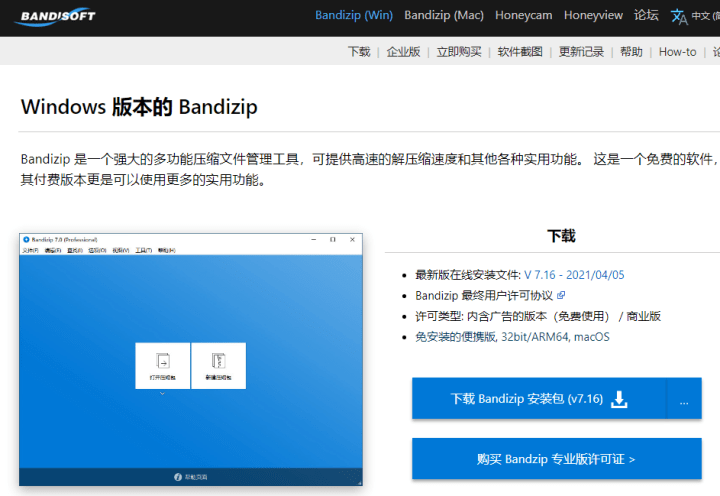Expand more download options with ellipsis button
The image size is (720, 496).
684,399
